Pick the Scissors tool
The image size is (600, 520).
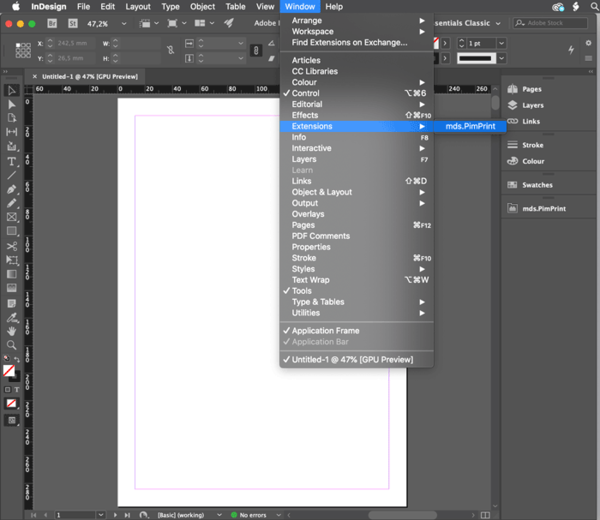click(12, 246)
